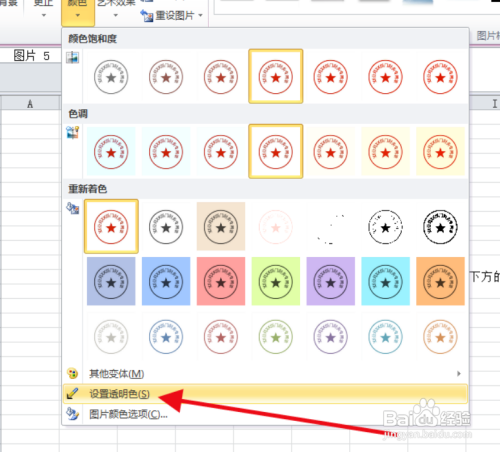Select the coolest color tone thumbnail
500x452 pixels.
(x=111, y=152)
